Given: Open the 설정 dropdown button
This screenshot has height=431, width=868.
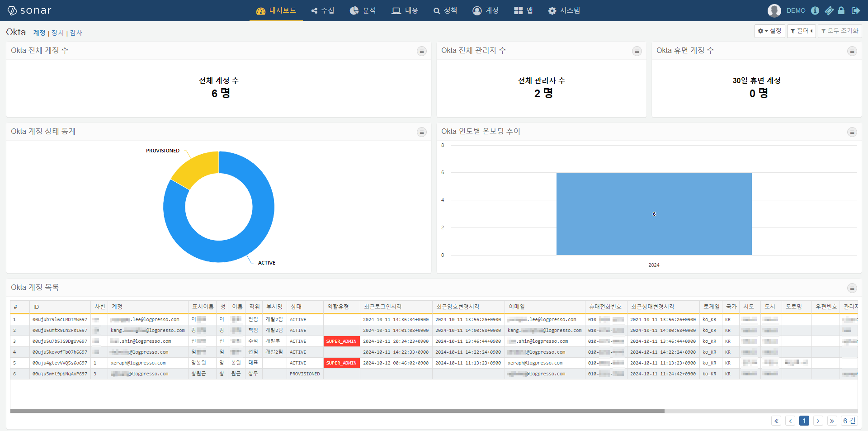Looking at the screenshot, I should (769, 31).
